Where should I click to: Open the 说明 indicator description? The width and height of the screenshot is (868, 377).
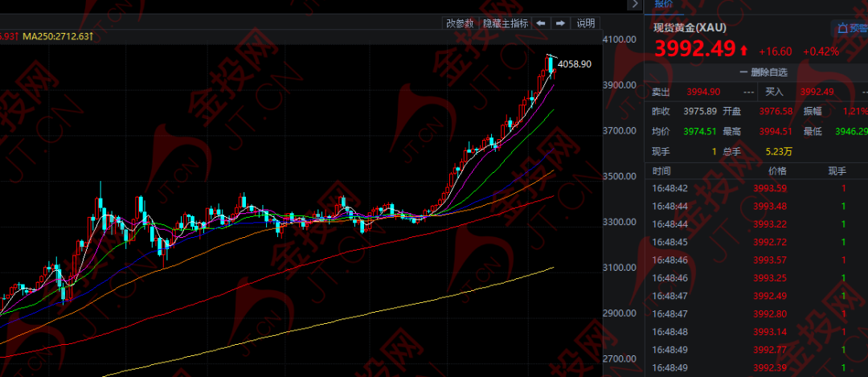coord(585,23)
